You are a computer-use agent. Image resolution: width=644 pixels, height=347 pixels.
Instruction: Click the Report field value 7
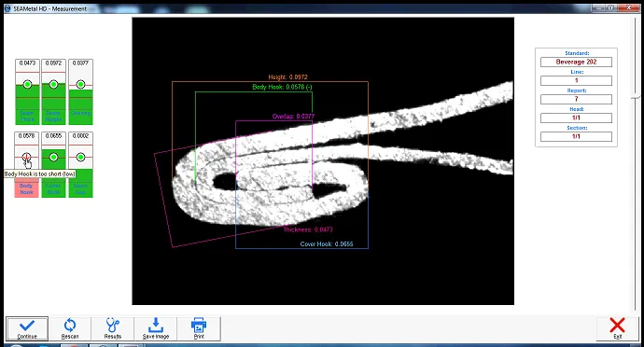pyautogui.click(x=576, y=99)
